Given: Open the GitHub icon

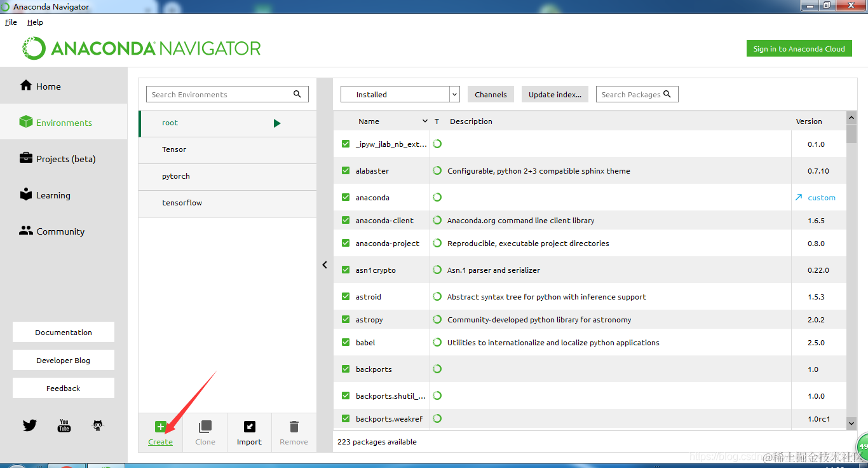Looking at the screenshot, I should click(x=98, y=425).
